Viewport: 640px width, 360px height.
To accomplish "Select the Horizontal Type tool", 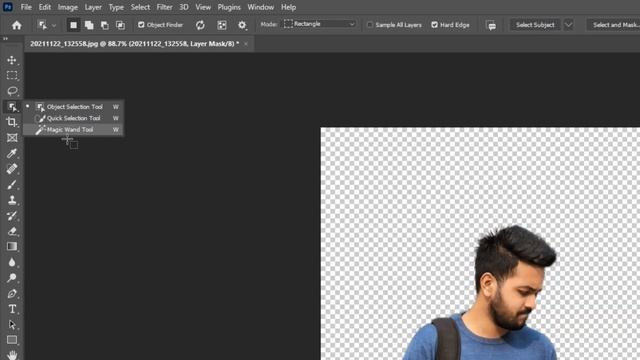I will (12, 309).
